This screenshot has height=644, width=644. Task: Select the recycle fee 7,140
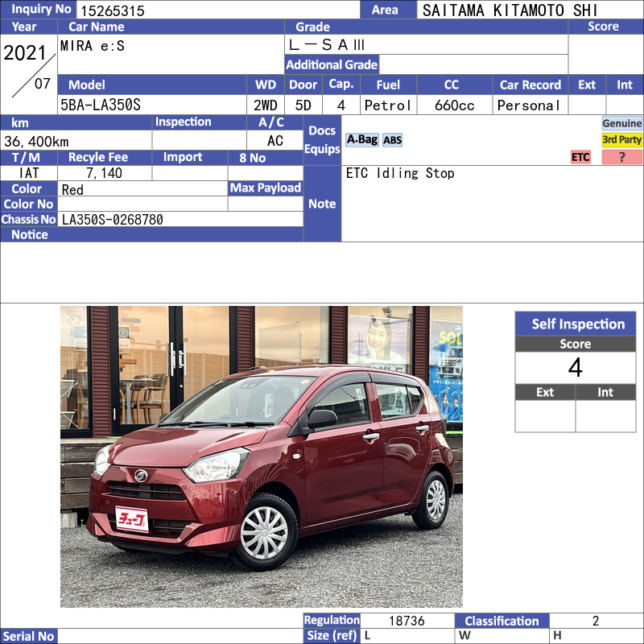coord(105,173)
